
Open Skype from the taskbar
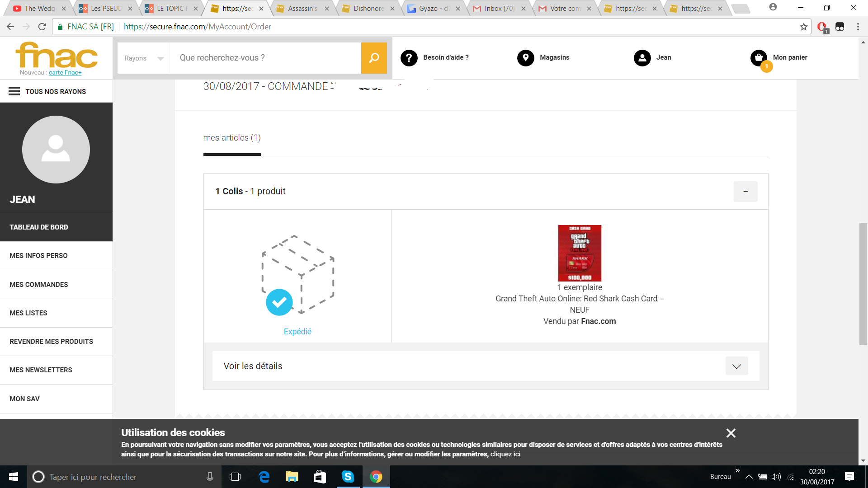click(348, 477)
